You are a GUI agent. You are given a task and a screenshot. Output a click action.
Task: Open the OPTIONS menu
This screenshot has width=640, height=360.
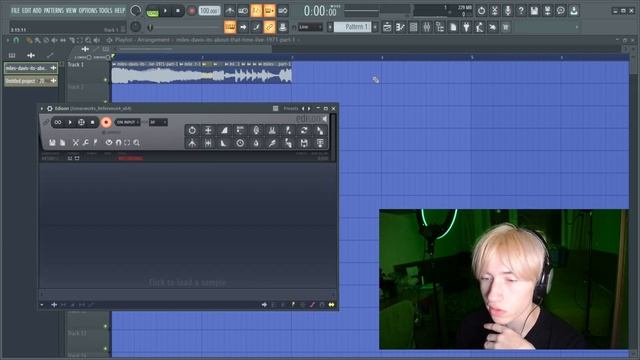[x=88, y=10]
